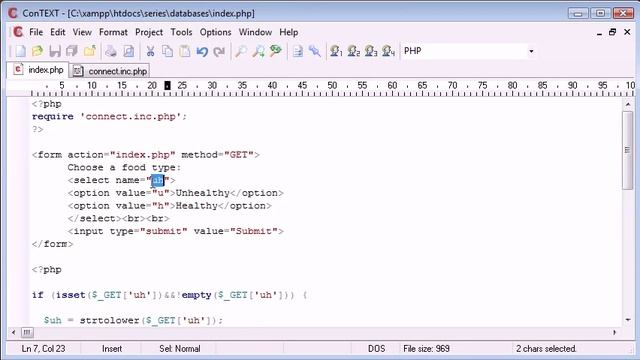The image size is (640, 360).
Task: Open the Project menu
Action: (149, 32)
